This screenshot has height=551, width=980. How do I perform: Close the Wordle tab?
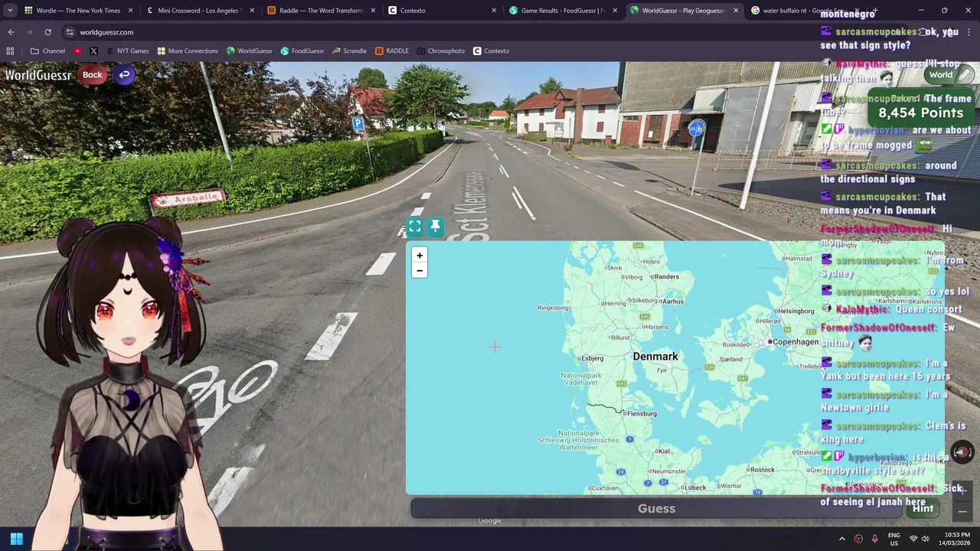point(131,11)
